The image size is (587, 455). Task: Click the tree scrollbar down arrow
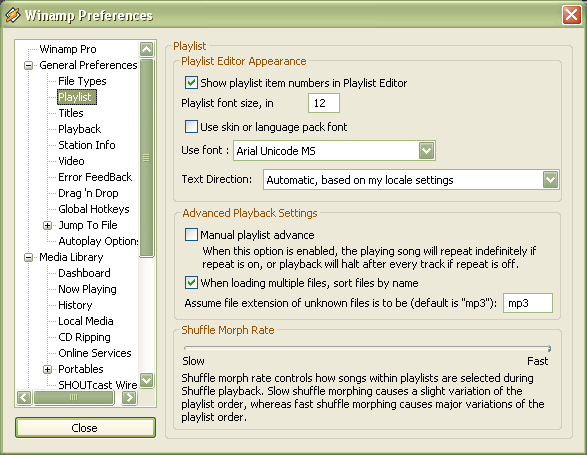click(146, 380)
